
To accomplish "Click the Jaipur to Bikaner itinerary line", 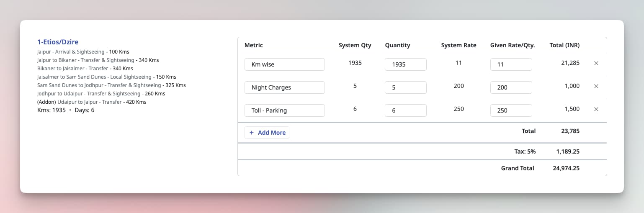I will (98, 60).
